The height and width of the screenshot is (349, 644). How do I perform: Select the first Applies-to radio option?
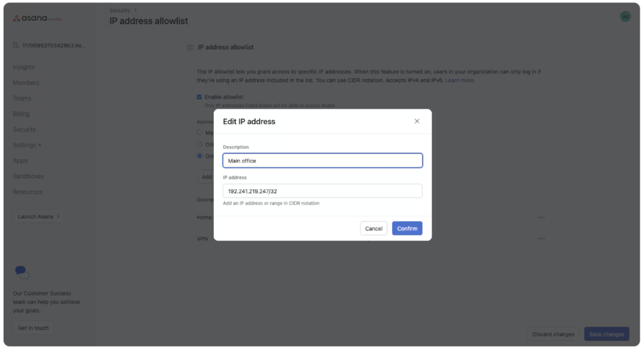pyautogui.click(x=199, y=132)
